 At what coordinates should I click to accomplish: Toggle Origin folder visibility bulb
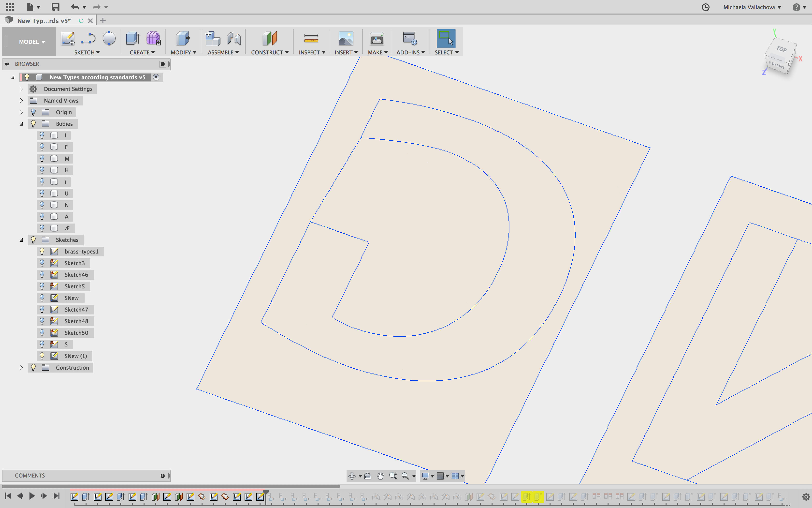click(x=33, y=112)
